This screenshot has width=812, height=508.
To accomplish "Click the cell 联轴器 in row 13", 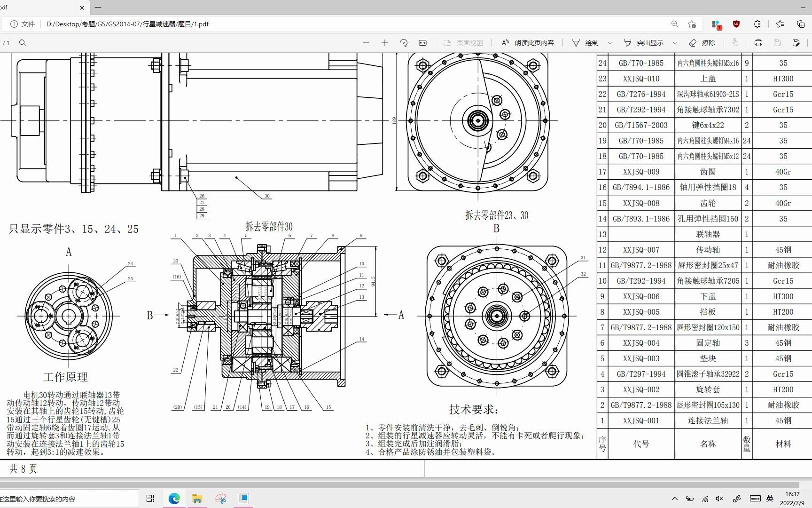I will [x=708, y=234].
